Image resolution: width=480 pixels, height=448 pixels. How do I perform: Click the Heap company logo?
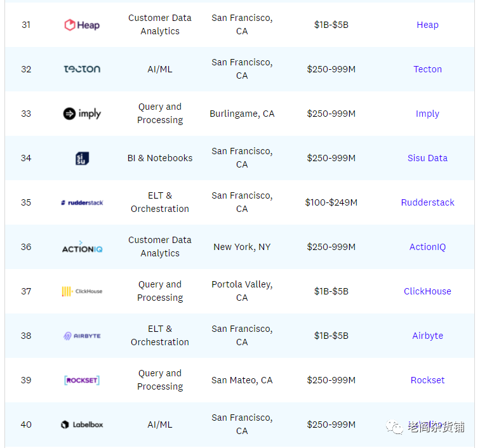[x=82, y=25]
